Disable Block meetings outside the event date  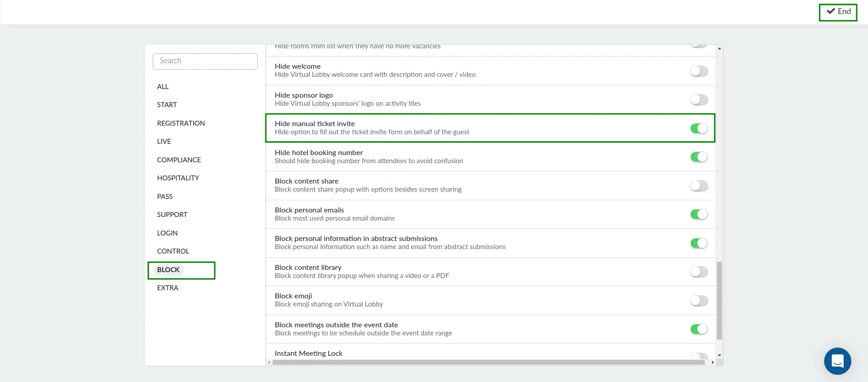(699, 329)
